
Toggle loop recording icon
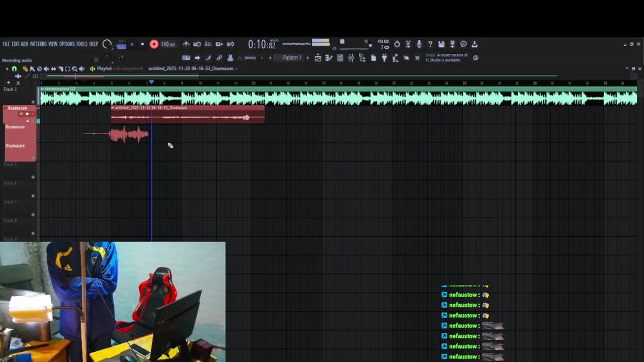(x=230, y=44)
